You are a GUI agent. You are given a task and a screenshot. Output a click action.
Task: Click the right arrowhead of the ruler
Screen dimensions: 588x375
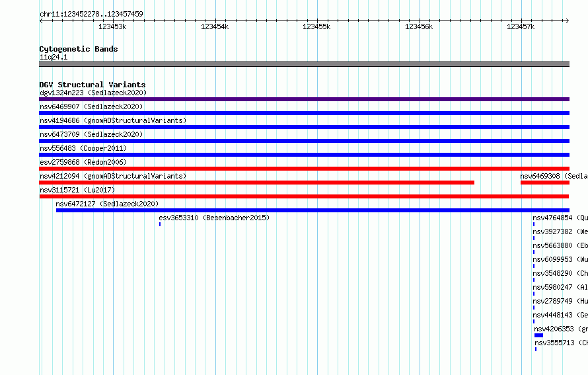click(568, 21)
